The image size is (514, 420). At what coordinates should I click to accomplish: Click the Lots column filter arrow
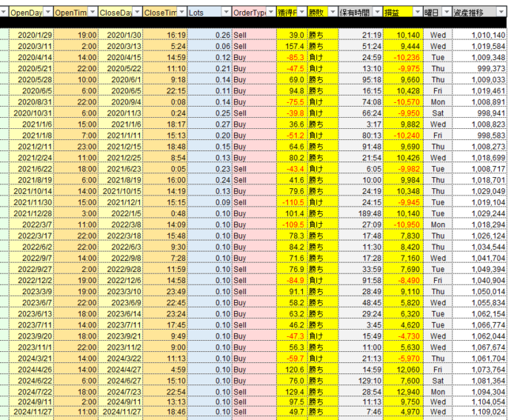click(x=225, y=14)
